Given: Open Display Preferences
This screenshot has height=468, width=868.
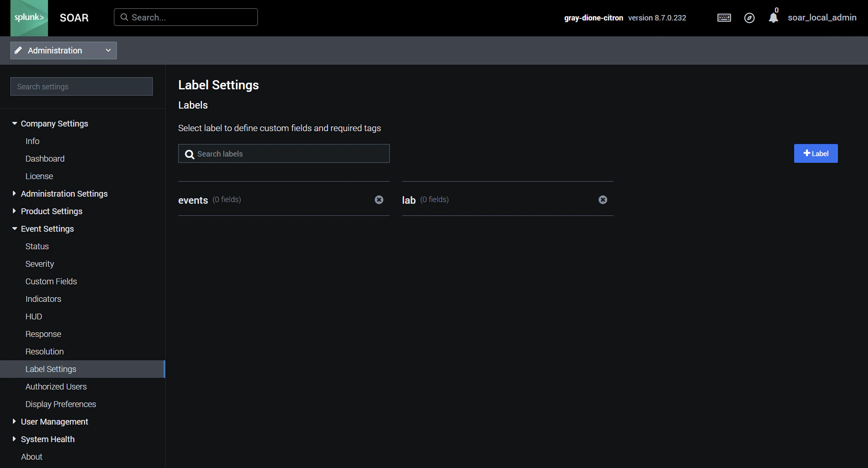Looking at the screenshot, I should click(61, 404).
